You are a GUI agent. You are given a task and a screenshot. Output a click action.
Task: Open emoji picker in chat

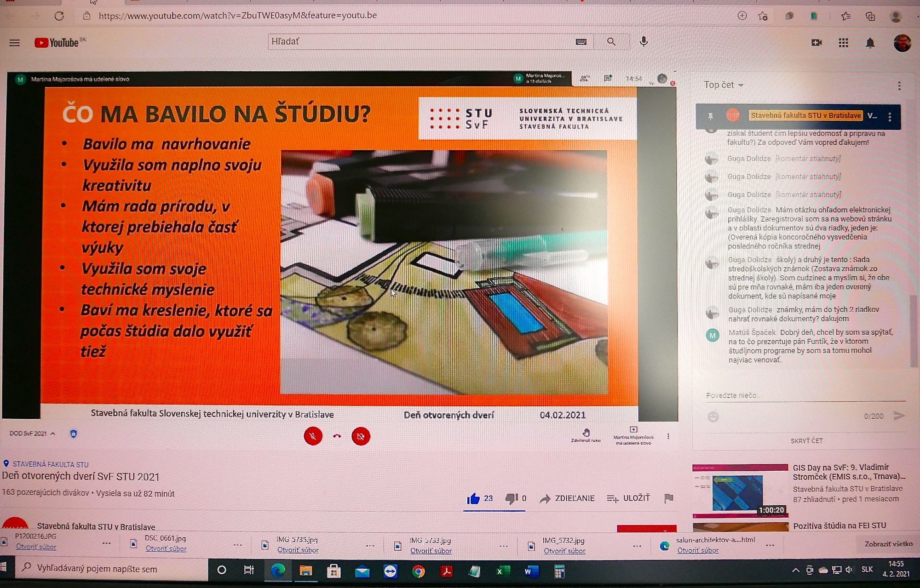tap(713, 417)
